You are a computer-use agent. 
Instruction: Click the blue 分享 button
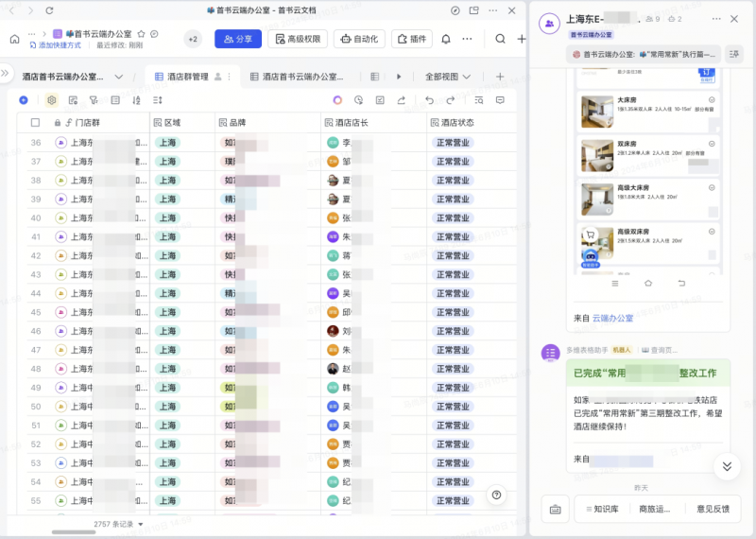pyautogui.click(x=238, y=39)
